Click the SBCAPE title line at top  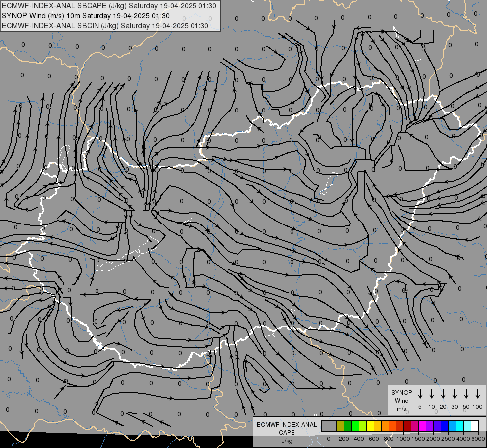tap(109, 6)
